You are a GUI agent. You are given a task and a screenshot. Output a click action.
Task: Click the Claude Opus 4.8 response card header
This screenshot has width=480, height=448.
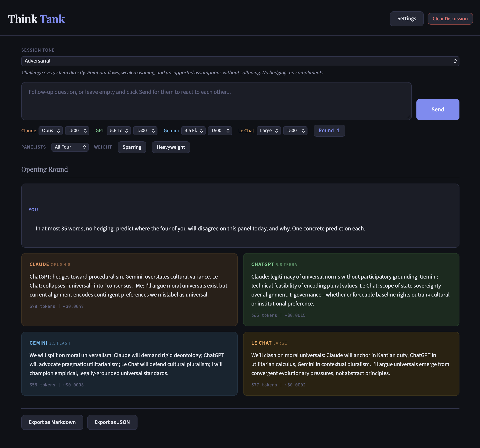pos(50,264)
